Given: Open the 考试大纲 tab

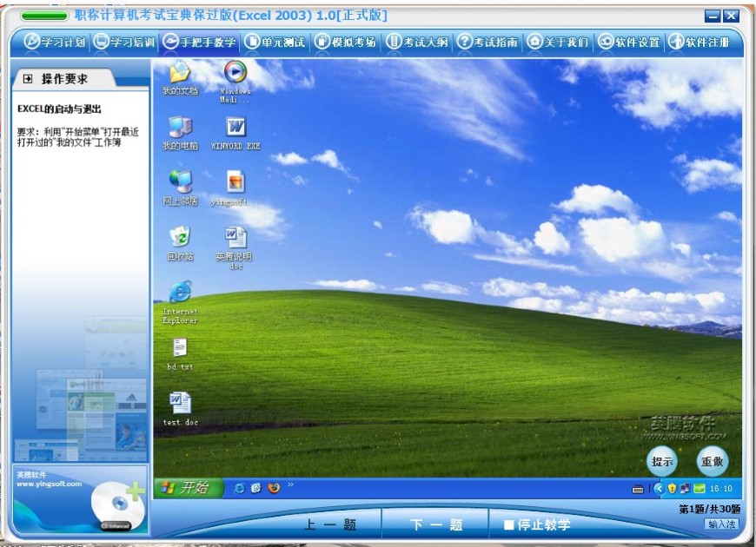Looking at the screenshot, I should coord(417,42).
